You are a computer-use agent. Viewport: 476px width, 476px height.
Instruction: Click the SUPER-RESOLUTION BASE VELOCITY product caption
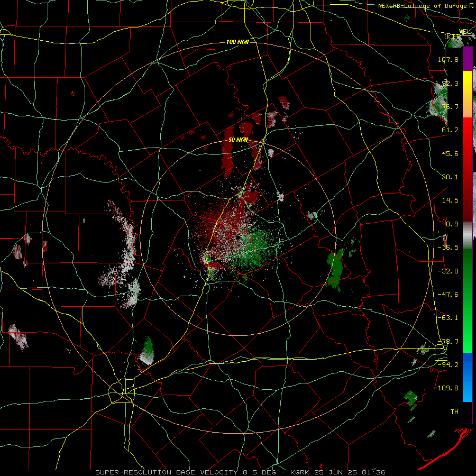pos(167,472)
